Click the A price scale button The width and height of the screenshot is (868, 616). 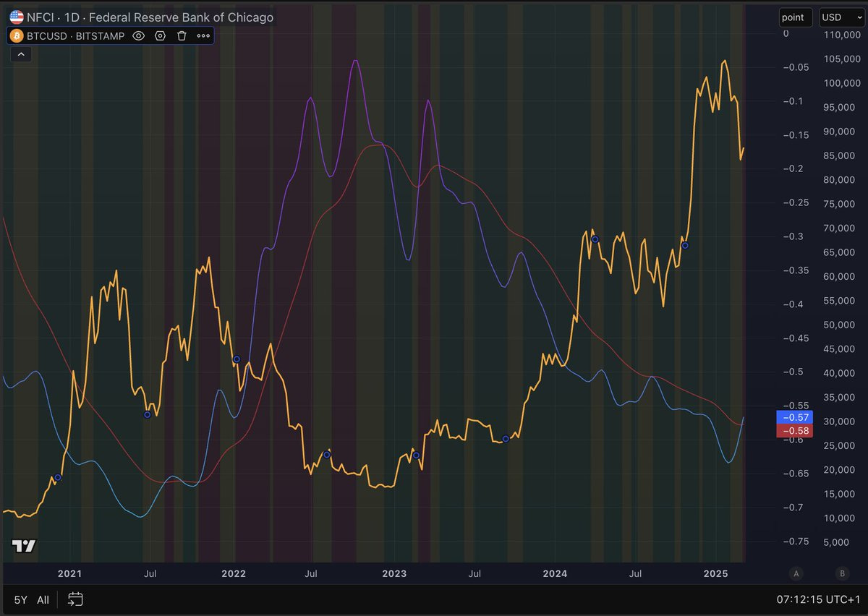pos(796,573)
